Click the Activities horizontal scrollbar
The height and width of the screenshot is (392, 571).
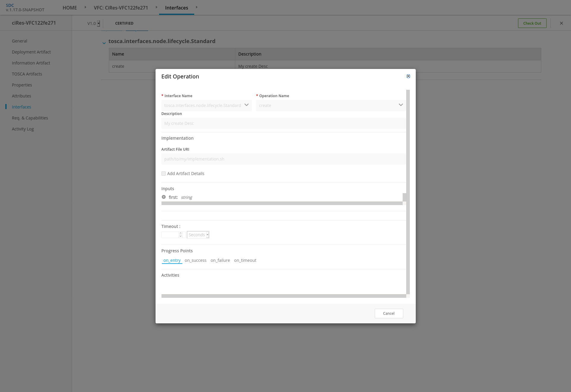tap(284, 296)
